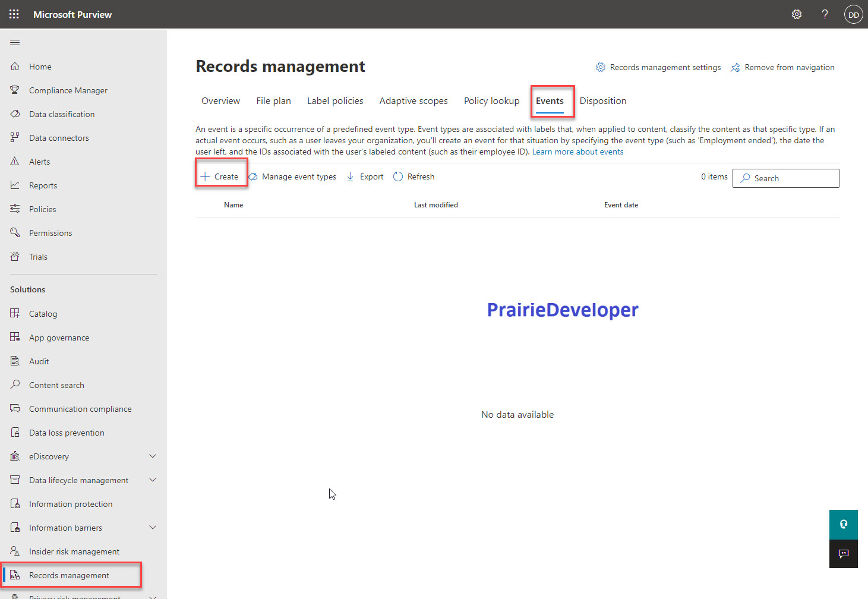
Task: Open the settings gear in the header
Action: click(x=797, y=14)
